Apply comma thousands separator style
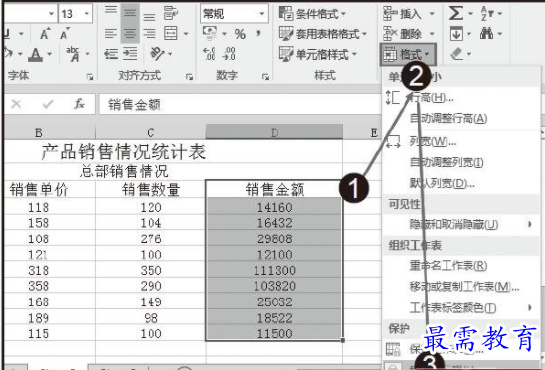 coord(258,34)
